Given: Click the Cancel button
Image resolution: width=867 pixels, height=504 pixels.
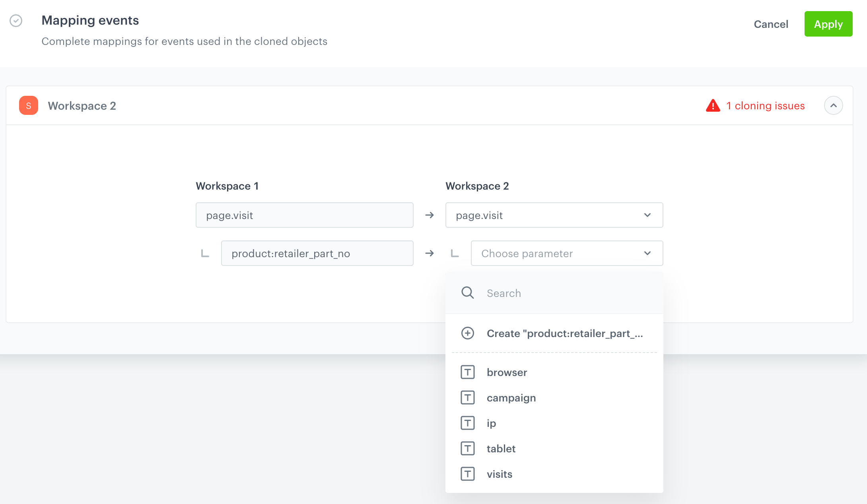Looking at the screenshot, I should coord(770,24).
